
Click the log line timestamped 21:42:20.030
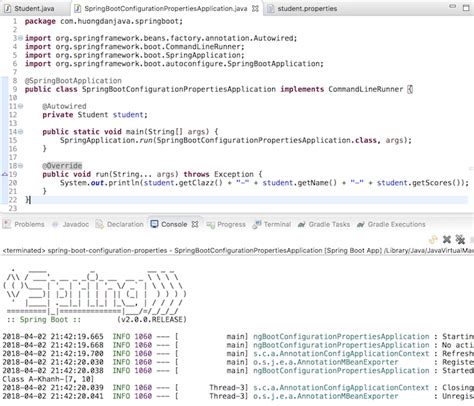pos(238,362)
